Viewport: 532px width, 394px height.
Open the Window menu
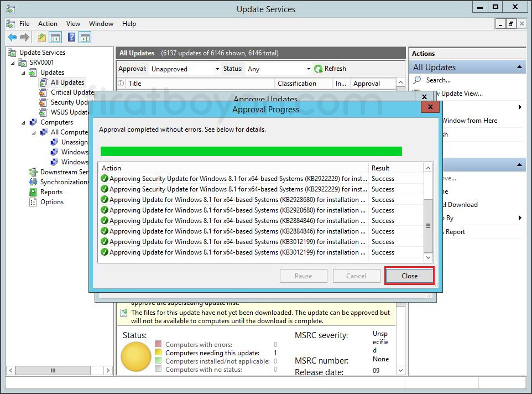[x=101, y=24]
